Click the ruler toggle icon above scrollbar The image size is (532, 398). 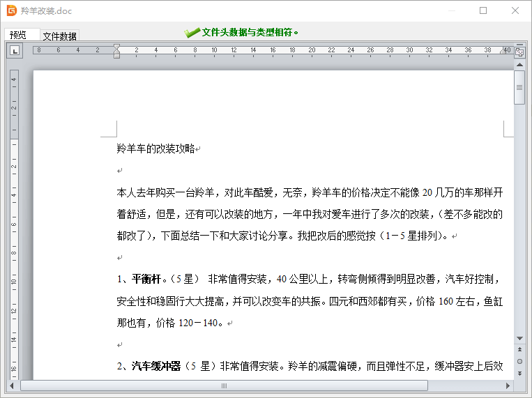coord(519,52)
